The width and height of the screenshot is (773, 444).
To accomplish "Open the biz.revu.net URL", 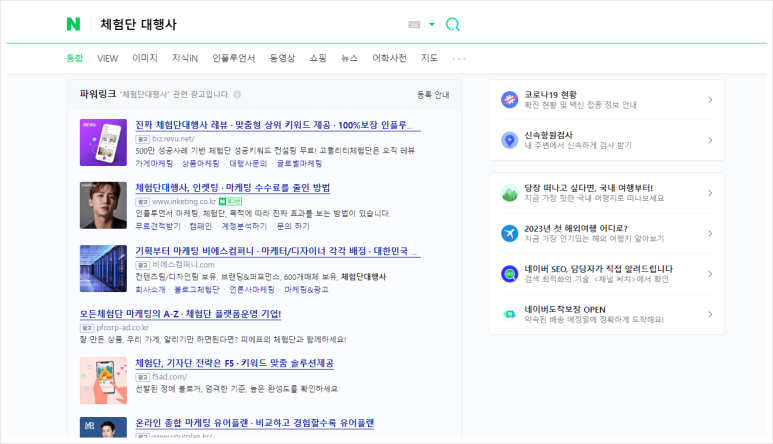I will click(174, 139).
